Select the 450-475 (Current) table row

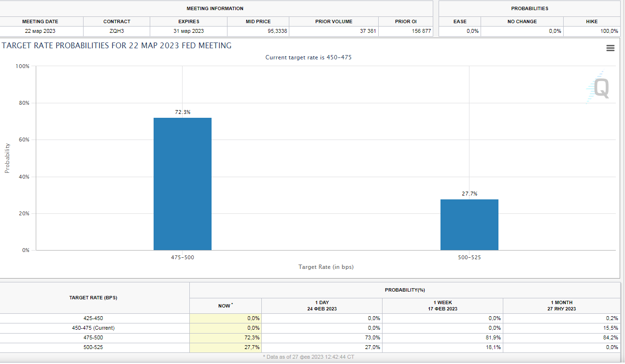[x=94, y=328]
